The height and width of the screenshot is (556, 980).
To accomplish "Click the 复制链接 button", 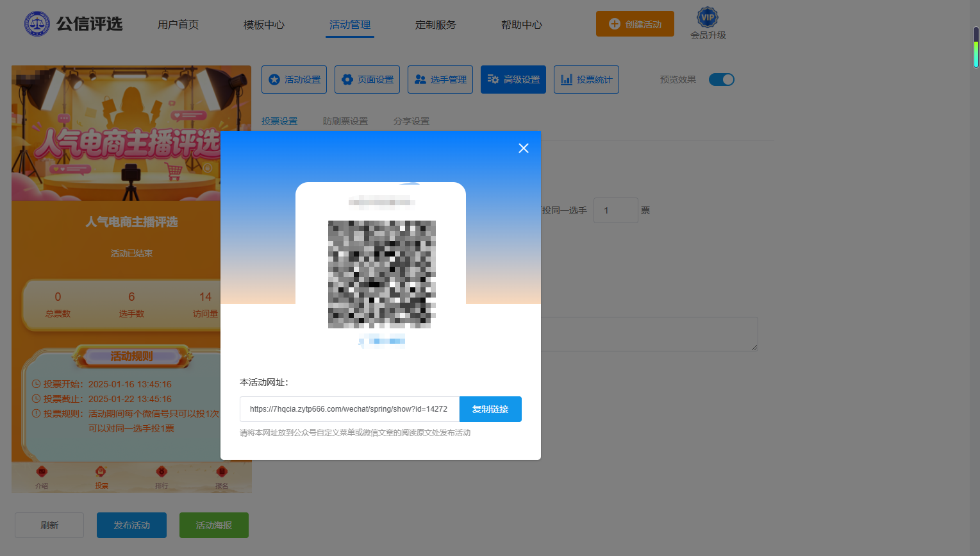I will (490, 409).
